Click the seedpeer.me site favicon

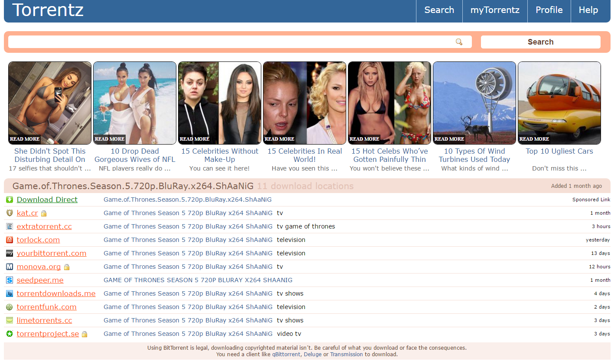point(10,280)
